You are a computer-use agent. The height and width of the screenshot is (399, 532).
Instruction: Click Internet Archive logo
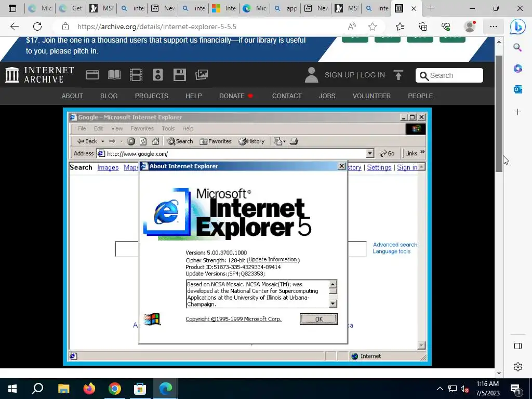39,75
